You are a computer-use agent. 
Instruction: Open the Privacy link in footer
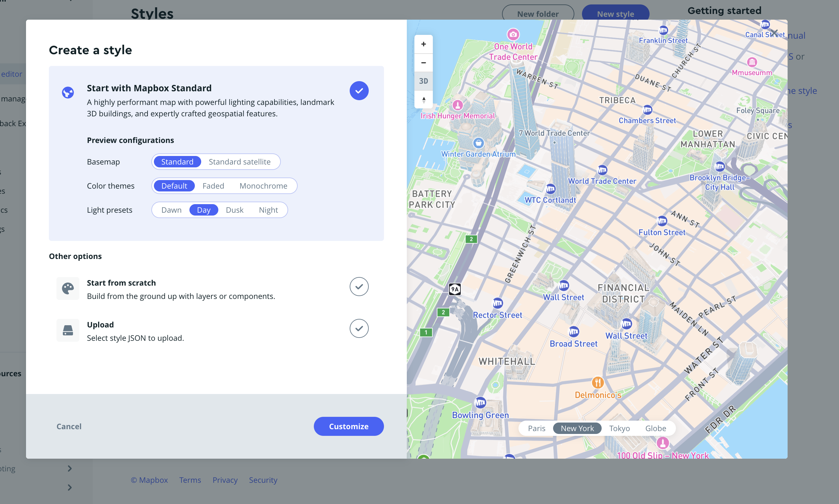225,480
